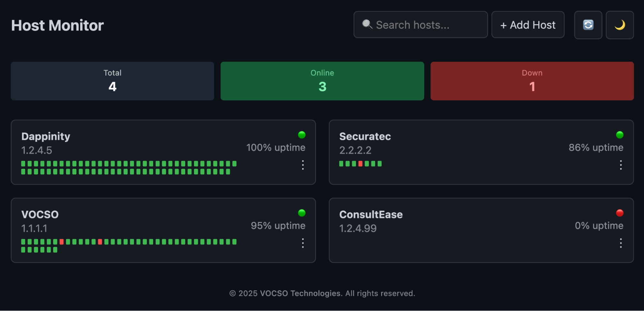Click the refresh hosts icon
The width and height of the screenshot is (644, 311).
pyautogui.click(x=588, y=25)
